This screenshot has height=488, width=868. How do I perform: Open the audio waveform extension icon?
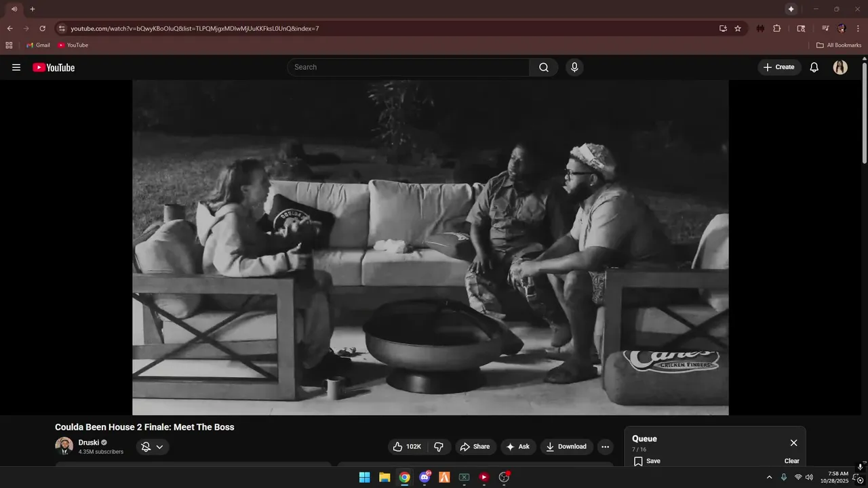pyautogui.click(x=760, y=28)
